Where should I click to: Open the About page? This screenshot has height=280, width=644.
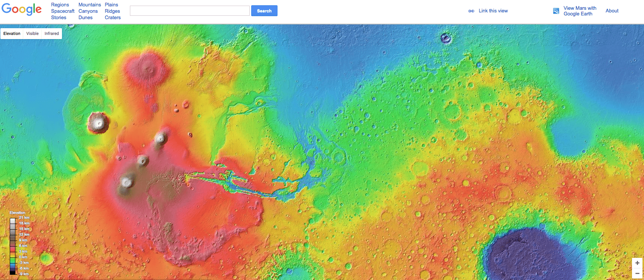612,11
